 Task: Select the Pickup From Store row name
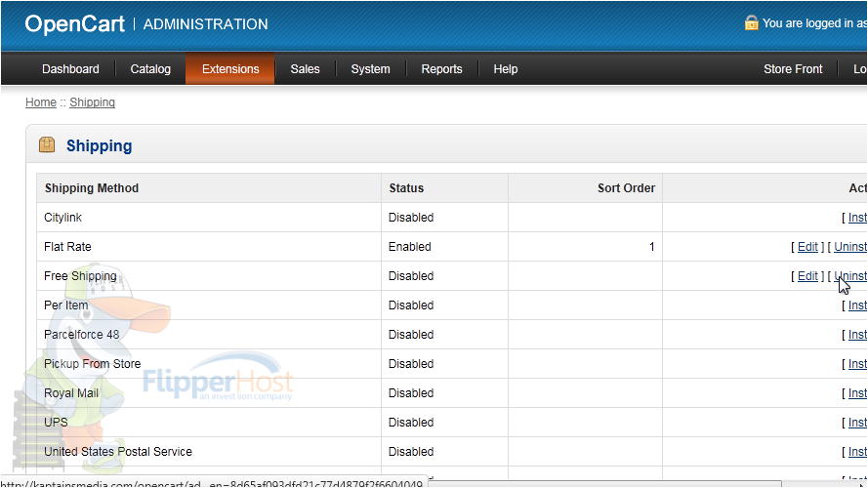click(93, 364)
